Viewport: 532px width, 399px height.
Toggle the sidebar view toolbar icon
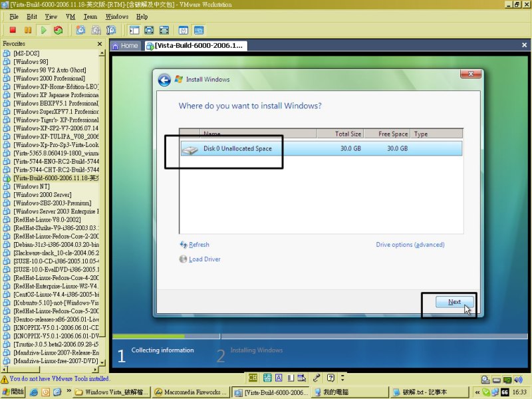coord(134,30)
